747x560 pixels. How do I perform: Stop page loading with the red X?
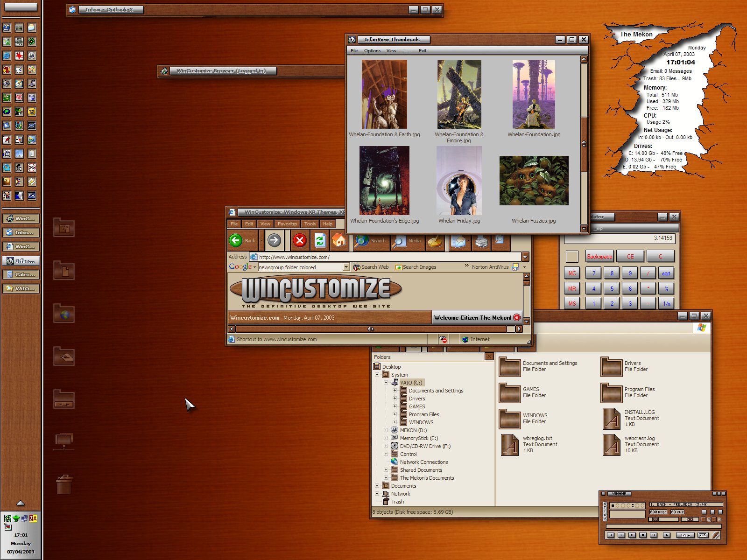(300, 240)
